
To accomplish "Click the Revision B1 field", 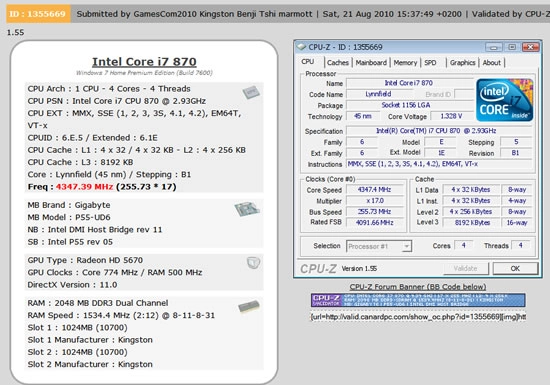I will (x=516, y=153).
